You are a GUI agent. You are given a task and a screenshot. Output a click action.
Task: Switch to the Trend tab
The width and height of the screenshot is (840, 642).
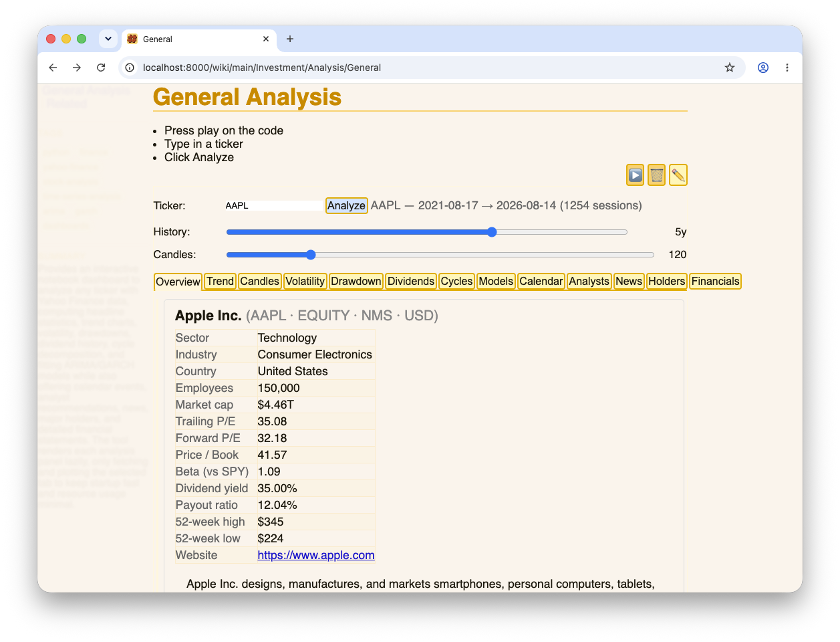[220, 282]
